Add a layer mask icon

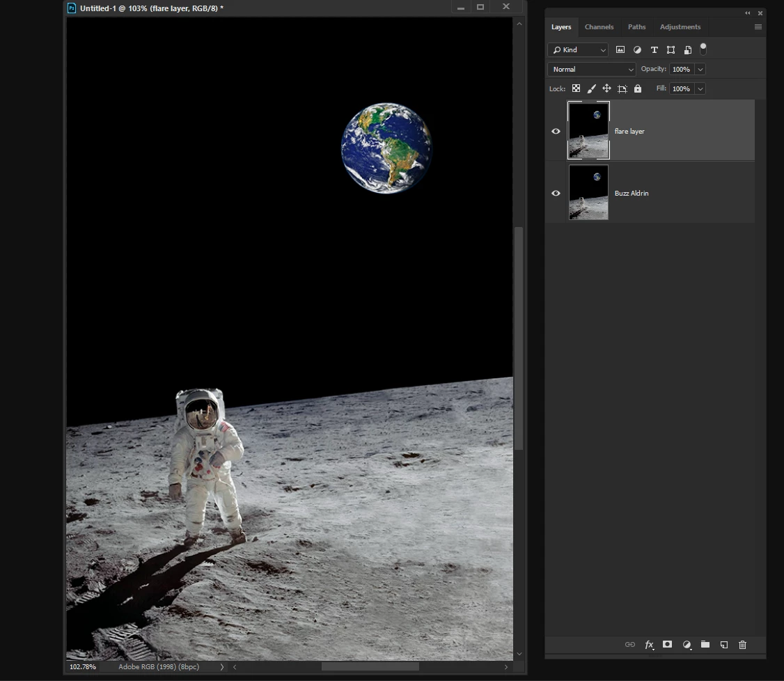point(667,644)
